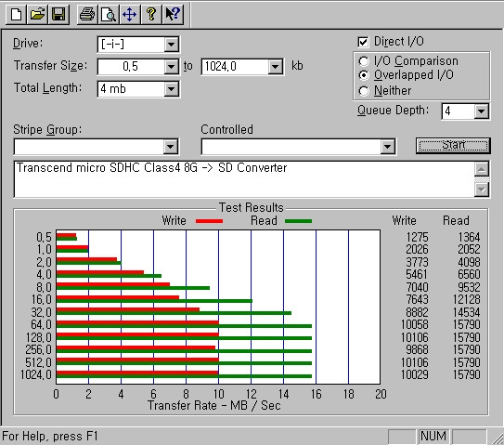Toggle the Direct I/O checkbox
This screenshot has width=504, height=445.
point(363,42)
